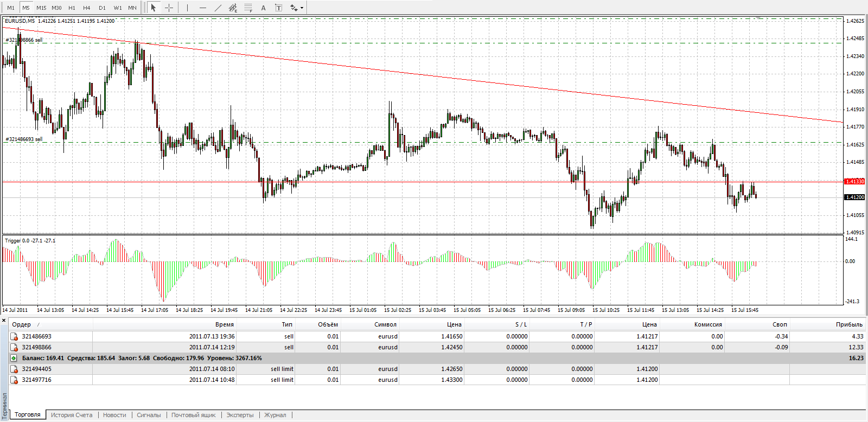Open the История Счета tab
This screenshot has height=422, width=868.
(x=72, y=415)
